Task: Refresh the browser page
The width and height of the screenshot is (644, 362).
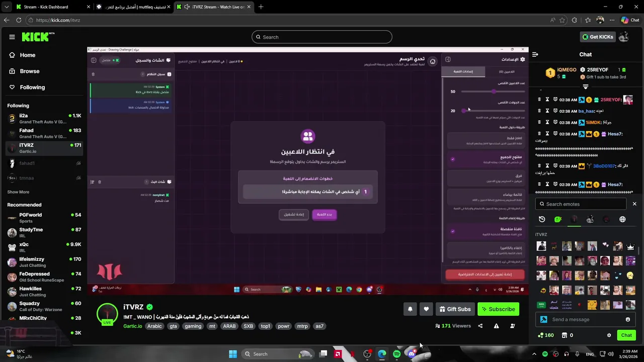Action: tap(19, 20)
